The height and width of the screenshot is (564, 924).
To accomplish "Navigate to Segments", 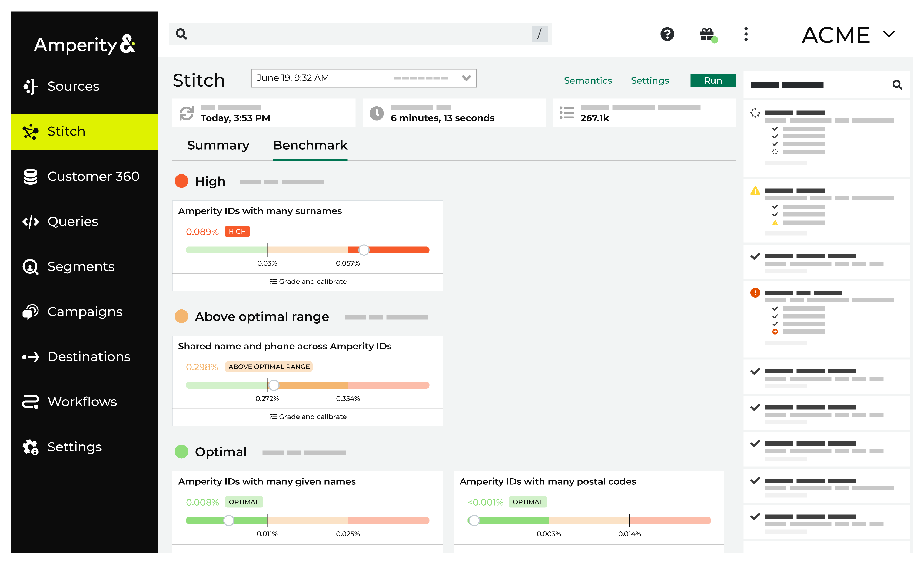I will tap(84, 266).
